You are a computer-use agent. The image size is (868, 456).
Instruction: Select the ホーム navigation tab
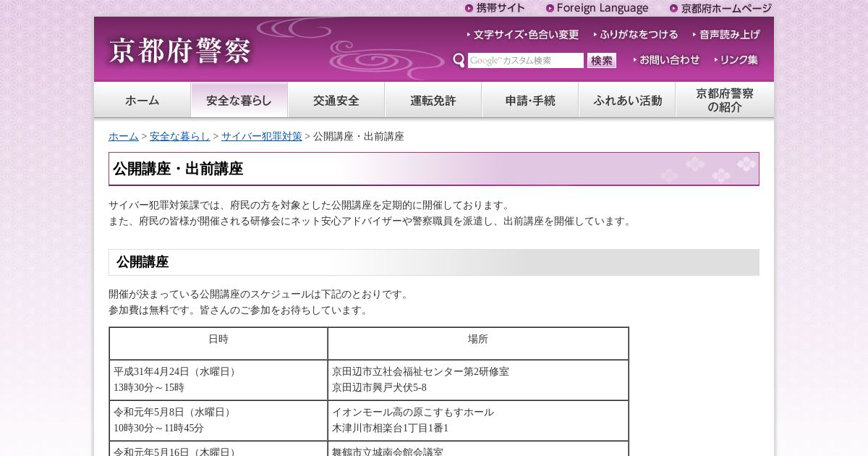142,100
